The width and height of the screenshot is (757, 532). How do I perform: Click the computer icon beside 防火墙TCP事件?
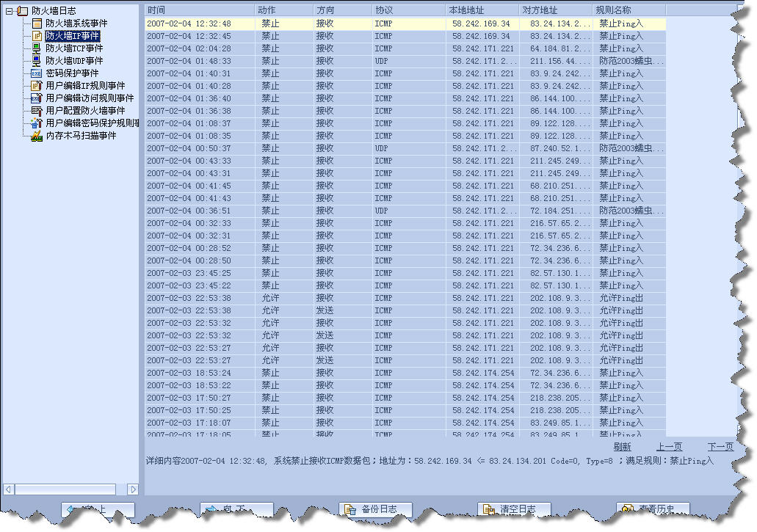(37, 48)
